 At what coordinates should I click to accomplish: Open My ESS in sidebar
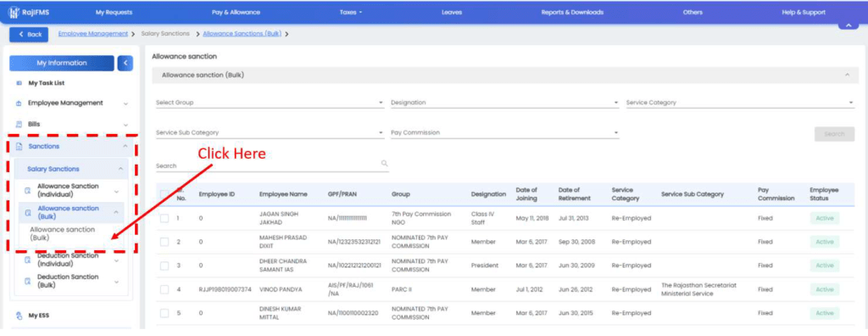(x=39, y=316)
